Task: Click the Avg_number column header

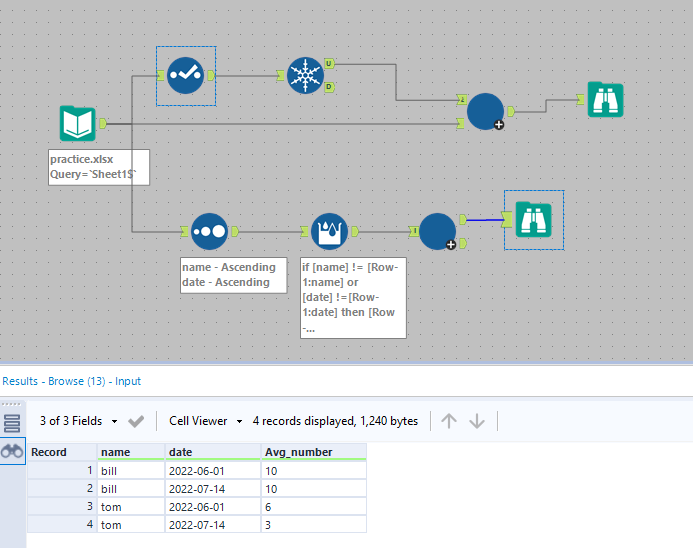Action: [314, 452]
